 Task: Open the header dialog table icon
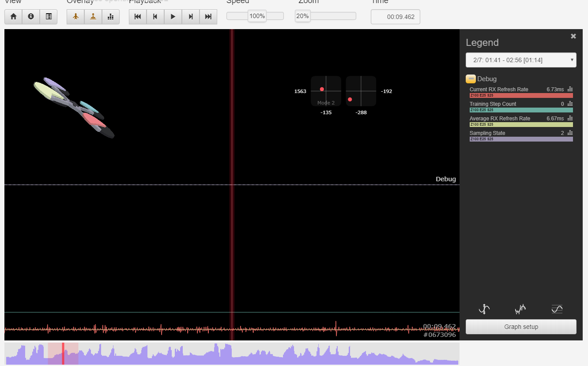tap(49, 16)
